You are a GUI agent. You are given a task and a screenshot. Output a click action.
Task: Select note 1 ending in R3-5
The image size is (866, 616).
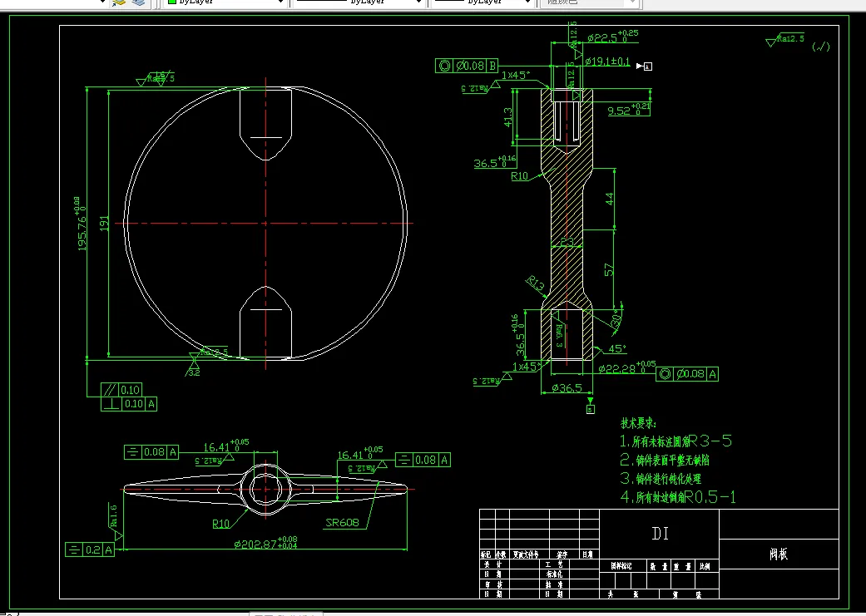pyautogui.click(x=676, y=441)
